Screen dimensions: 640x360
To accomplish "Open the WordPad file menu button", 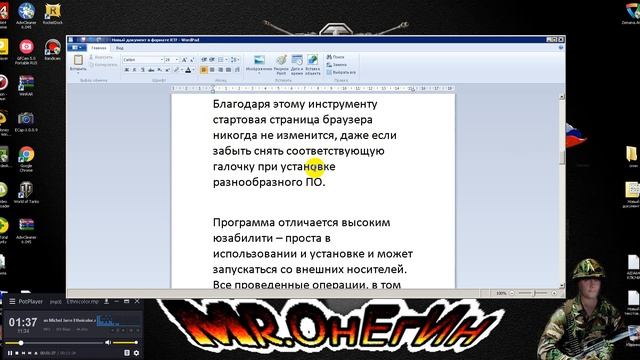I will (x=77, y=48).
